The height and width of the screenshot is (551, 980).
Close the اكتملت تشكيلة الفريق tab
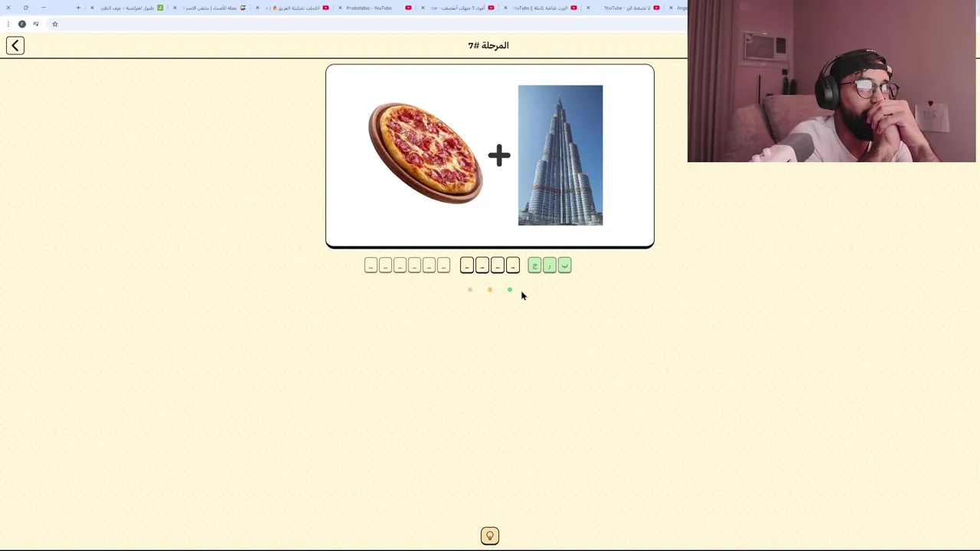pos(257,8)
